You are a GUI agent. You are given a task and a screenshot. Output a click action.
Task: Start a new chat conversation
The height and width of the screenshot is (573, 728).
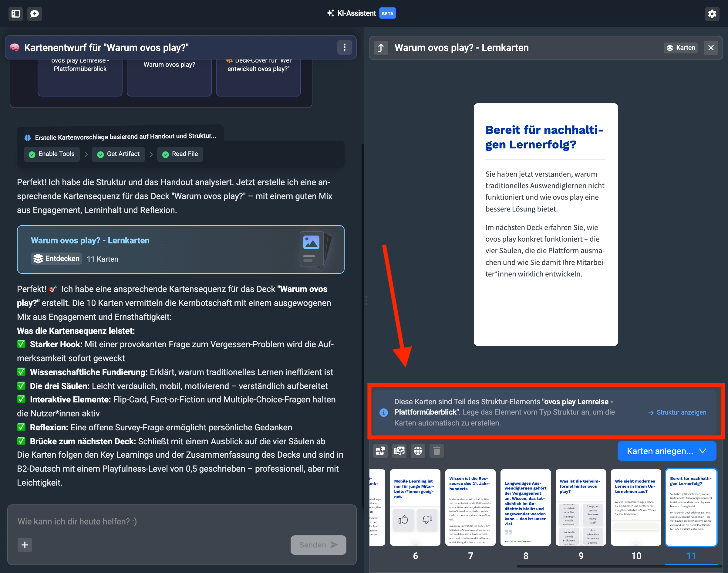[x=35, y=14]
